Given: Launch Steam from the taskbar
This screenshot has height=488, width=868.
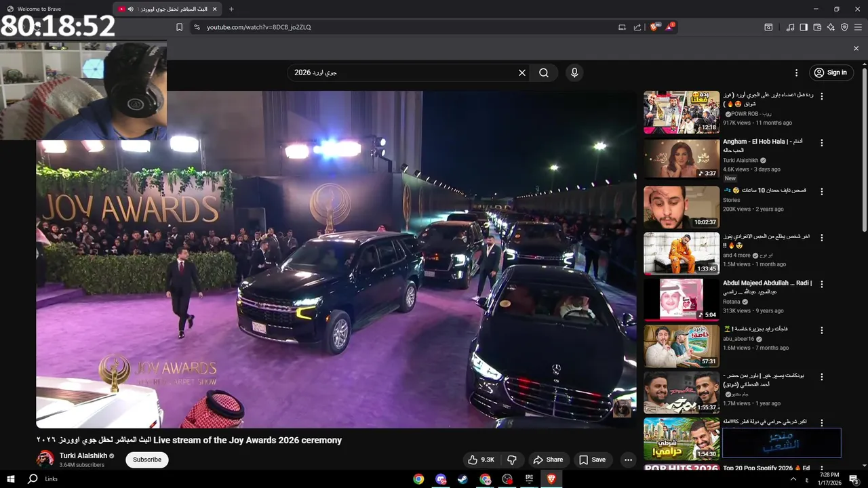Looking at the screenshot, I should click(x=462, y=479).
